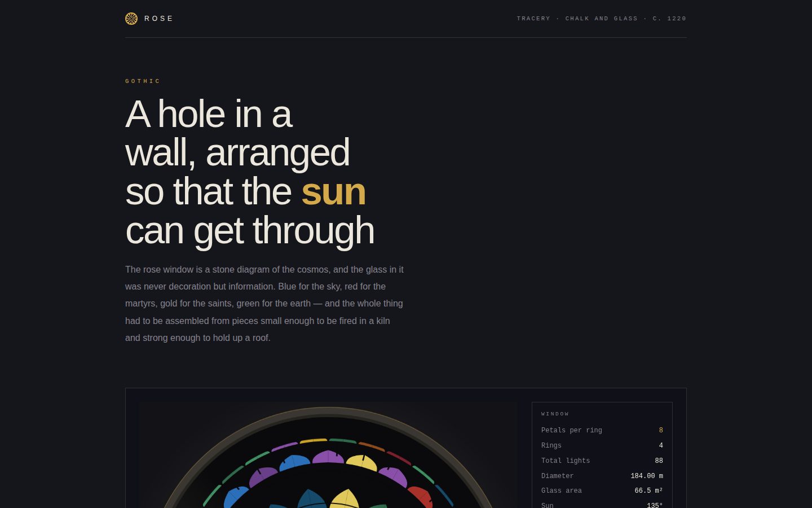Select the "Diameter" label

(x=558, y=476)
